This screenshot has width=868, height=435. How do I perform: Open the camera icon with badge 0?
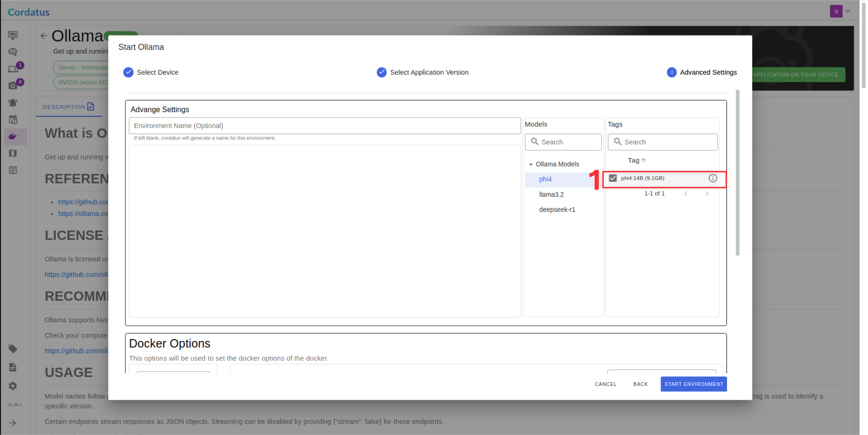13,85
